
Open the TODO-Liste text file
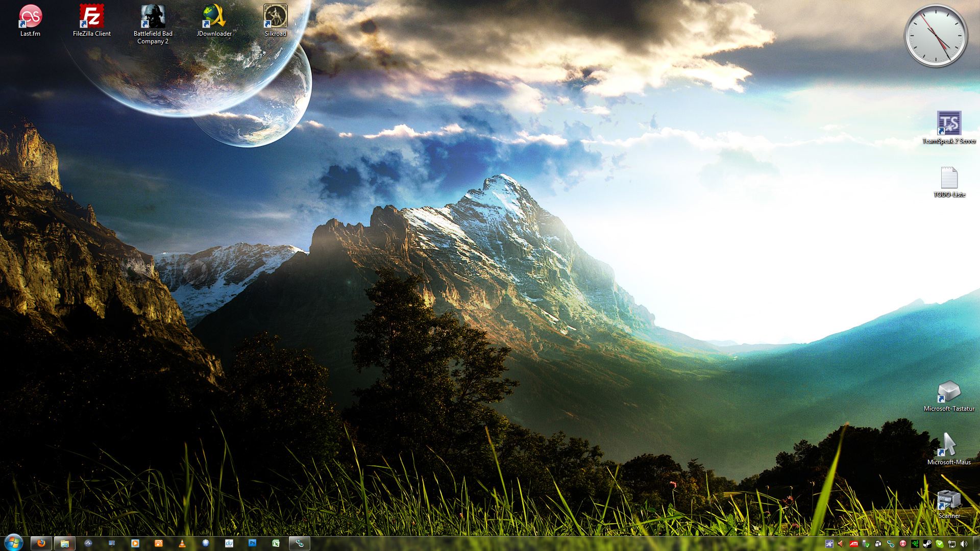(x=949, y=179)
